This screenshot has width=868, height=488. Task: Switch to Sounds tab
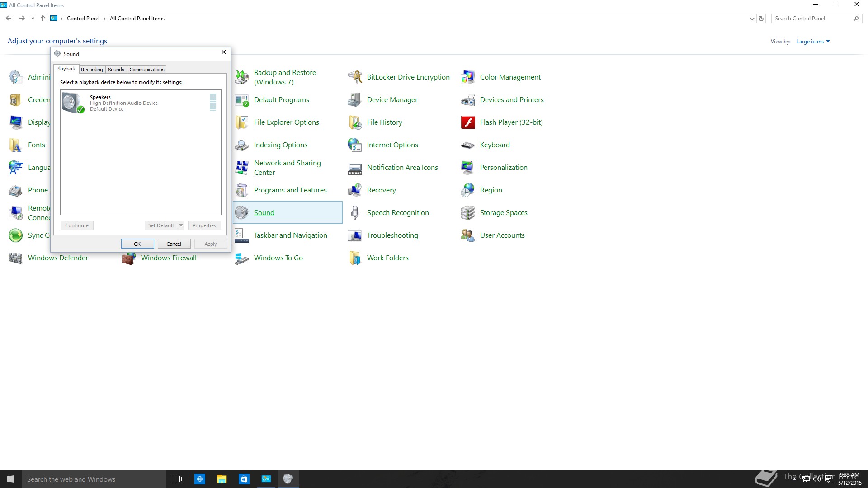(x=116, y=70)
